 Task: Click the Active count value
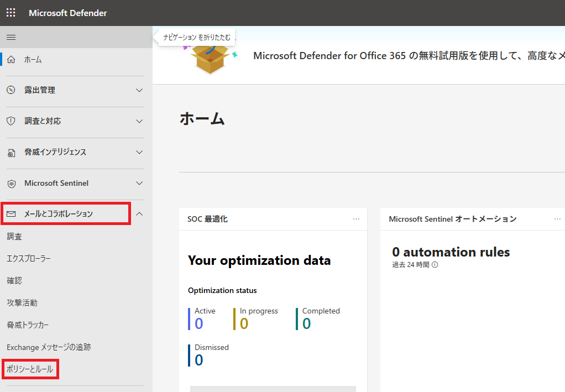pos(199,323)
